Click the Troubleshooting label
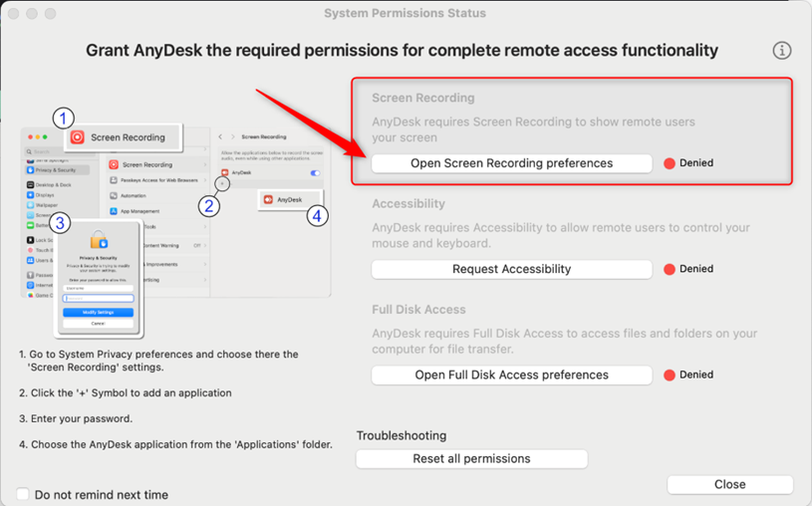Image resolution: width=812 pixels, height=506 pixels. 402,435
